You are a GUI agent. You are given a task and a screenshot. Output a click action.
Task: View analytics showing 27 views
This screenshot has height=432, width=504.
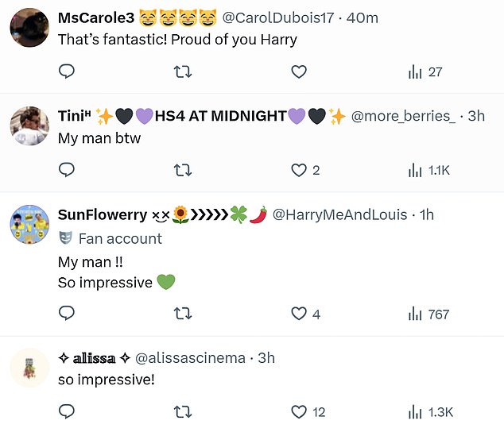425,71
